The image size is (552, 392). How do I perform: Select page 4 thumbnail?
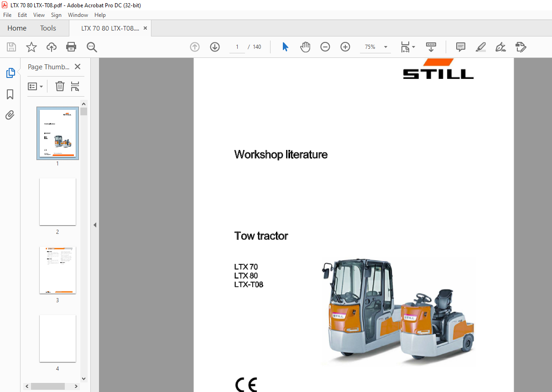[57, 338]
